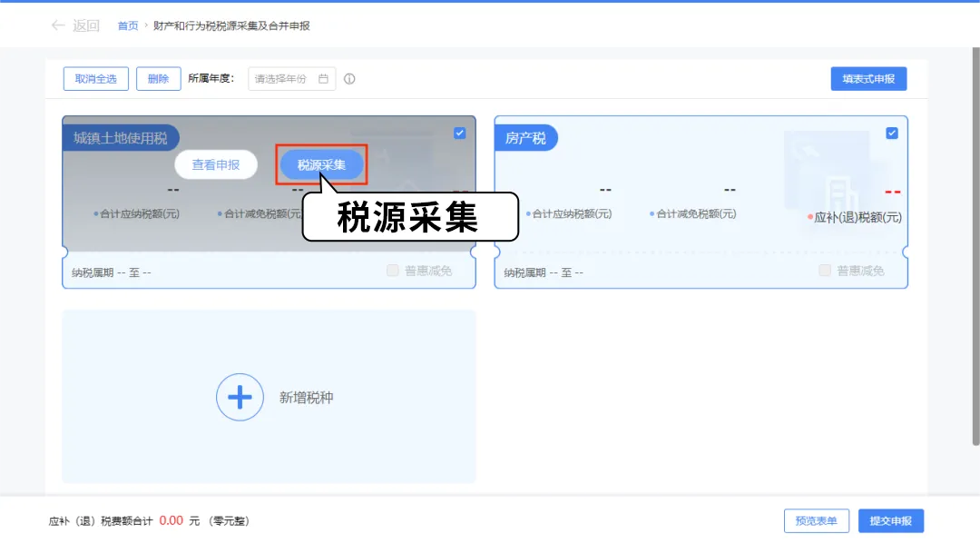
Task: Click the info icon beside year field
Action: click(x=349, y=79)
